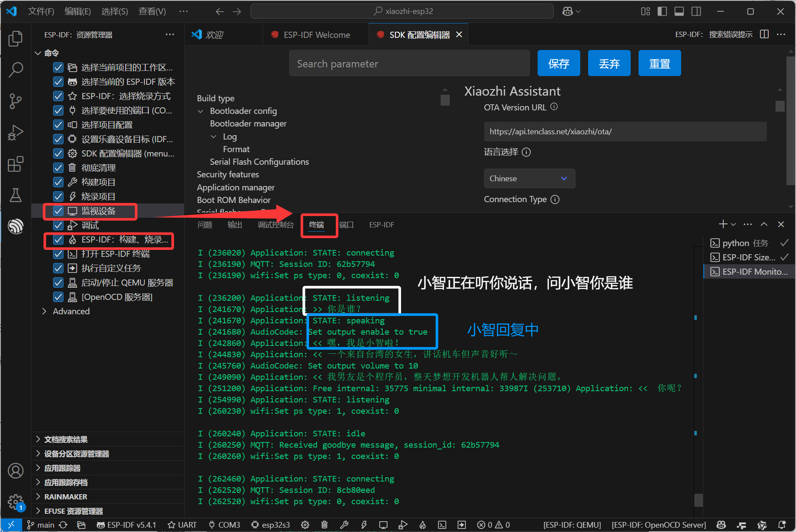796x532 pixels.
Task: Switch to the ESP-IDF Welcome tab
Action: (x=316, y=35)
